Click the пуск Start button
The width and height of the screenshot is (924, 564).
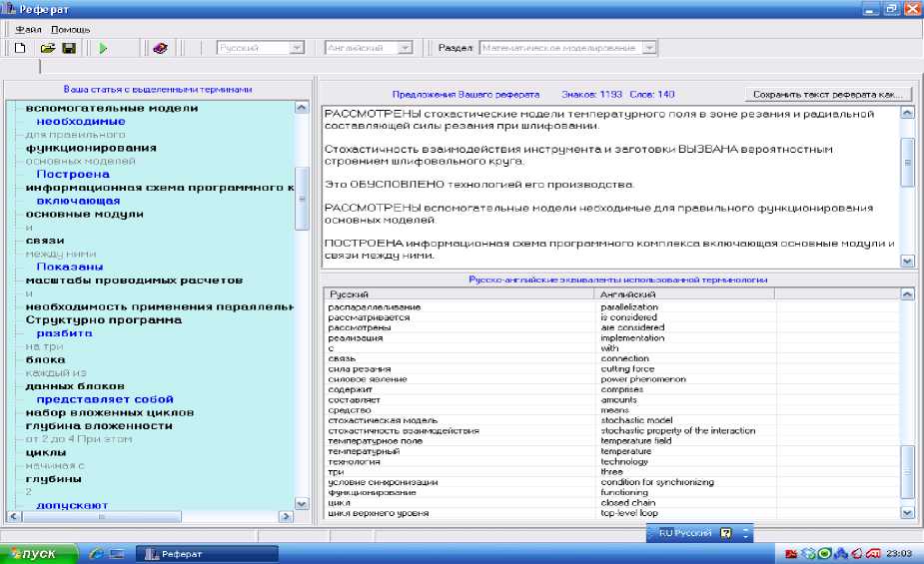[x=40, y=553]
